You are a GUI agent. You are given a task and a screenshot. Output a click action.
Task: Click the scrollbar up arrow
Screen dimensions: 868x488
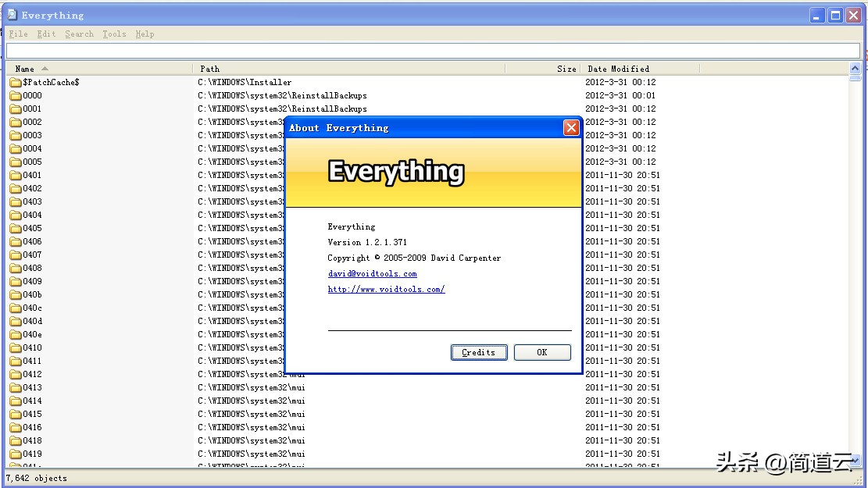855,69
